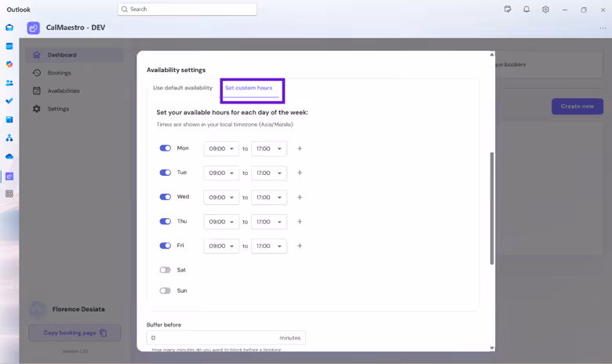Viewport: 612px width, 364px height.
Task: Disable the Mon availability toggle
Action: 165,148
